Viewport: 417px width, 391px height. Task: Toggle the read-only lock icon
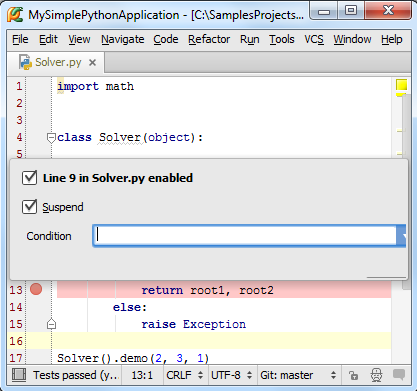(353, 375)
